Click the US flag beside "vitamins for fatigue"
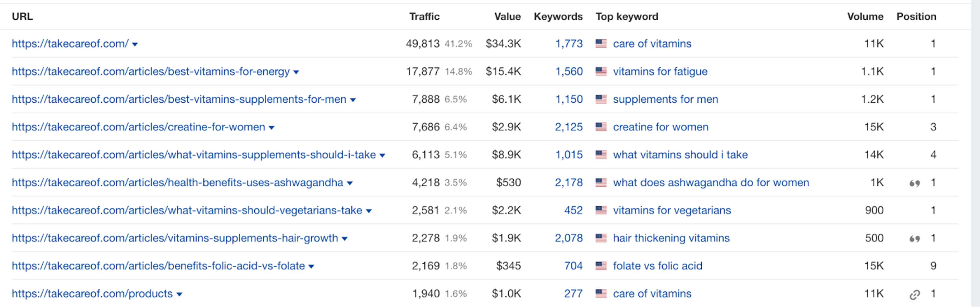The width and height of the screenshot is (980, 307). pyautogui.click(x=602, y=71)
